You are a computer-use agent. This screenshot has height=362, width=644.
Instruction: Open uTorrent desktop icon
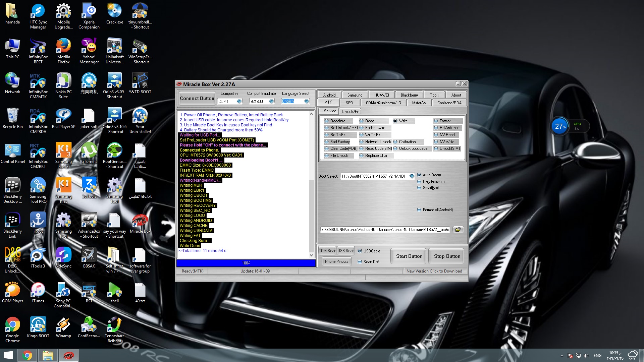point(89,154)
